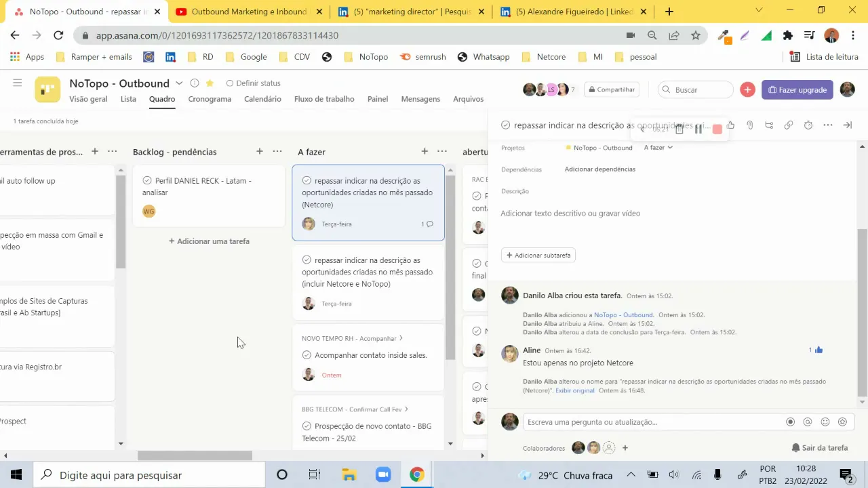This screenshot has width=868, height=488.
Task: Open the comment bubble on the Netcore card
Action: [x=429, y=224]
